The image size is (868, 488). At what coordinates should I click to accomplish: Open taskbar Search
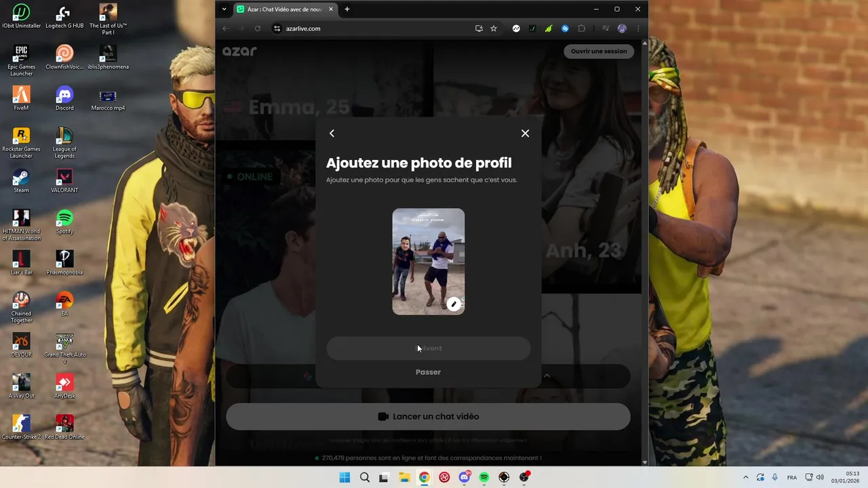coord(365,477)
